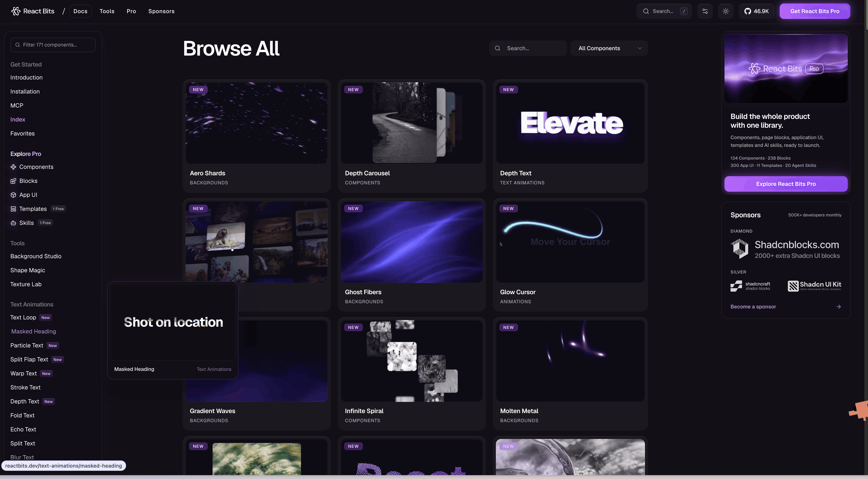Open the GitHub 46.9K stars link
This screenshot has height=479, width=868.
click(x=756, y=11)
